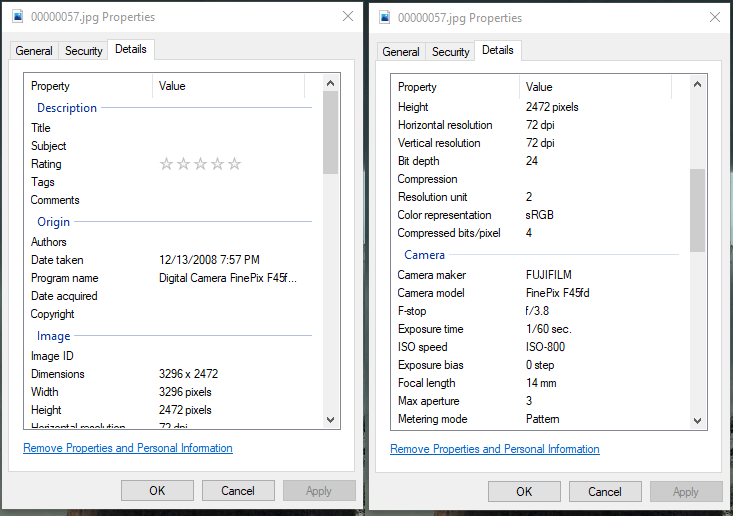Set Rating to five stars
733x516 pixels.
(x=234, y=164)
